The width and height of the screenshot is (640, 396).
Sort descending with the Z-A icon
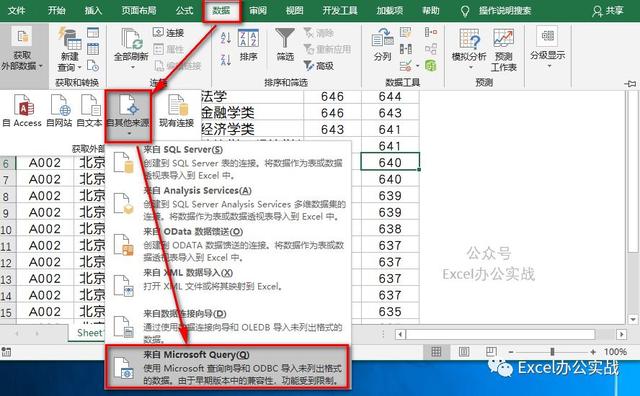(x=226, y=59)
